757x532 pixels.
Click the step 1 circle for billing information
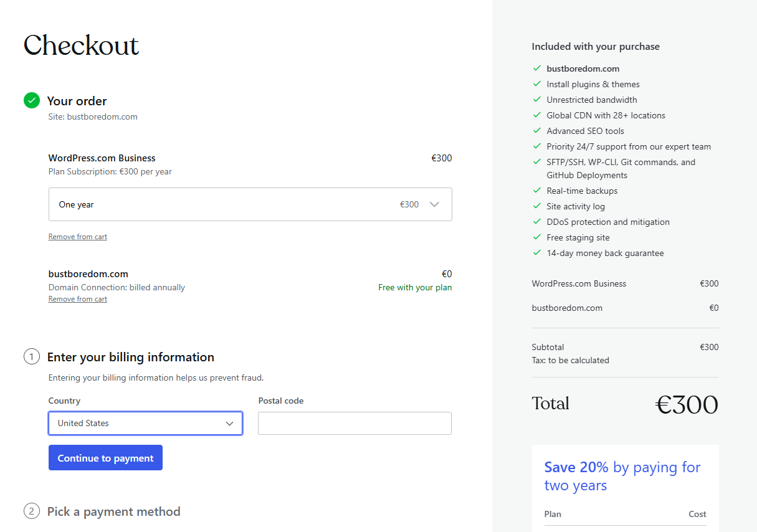tap(32, 357)
